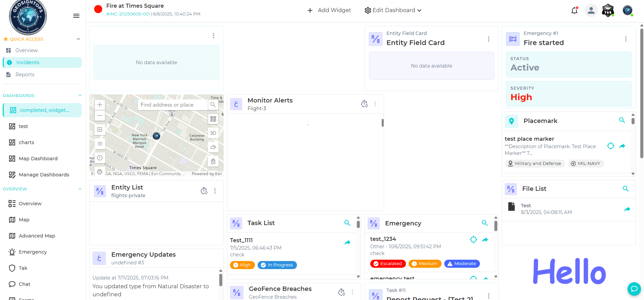644x300 pixels.
Task: Open test place marker via share arrow
Action: [622, 146]
